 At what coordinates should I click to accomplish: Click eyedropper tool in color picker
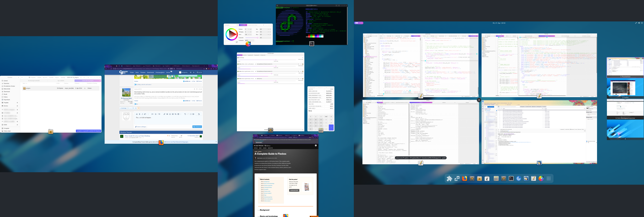[237, 42]
